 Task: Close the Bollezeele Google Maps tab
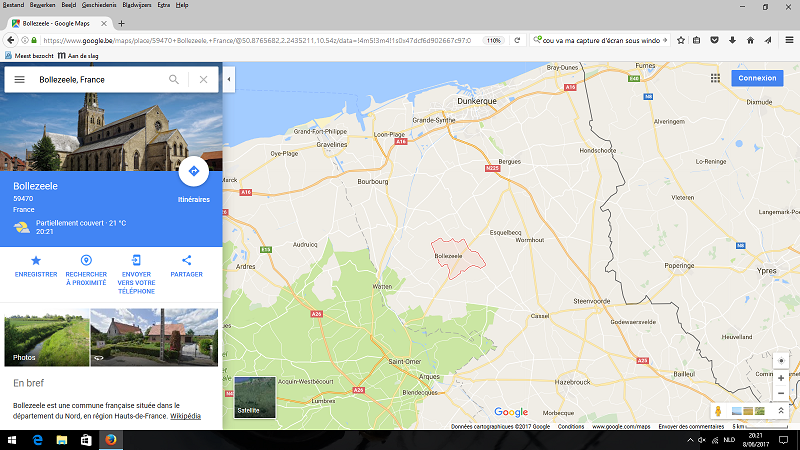(x=104, y=23)
